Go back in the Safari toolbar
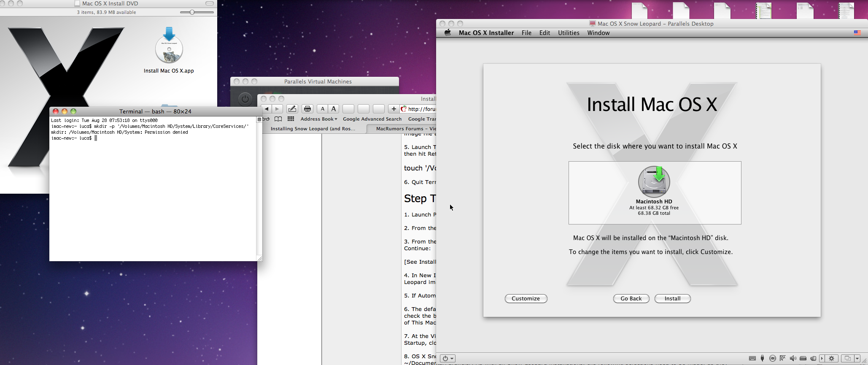868x365 pixels. 267,109
